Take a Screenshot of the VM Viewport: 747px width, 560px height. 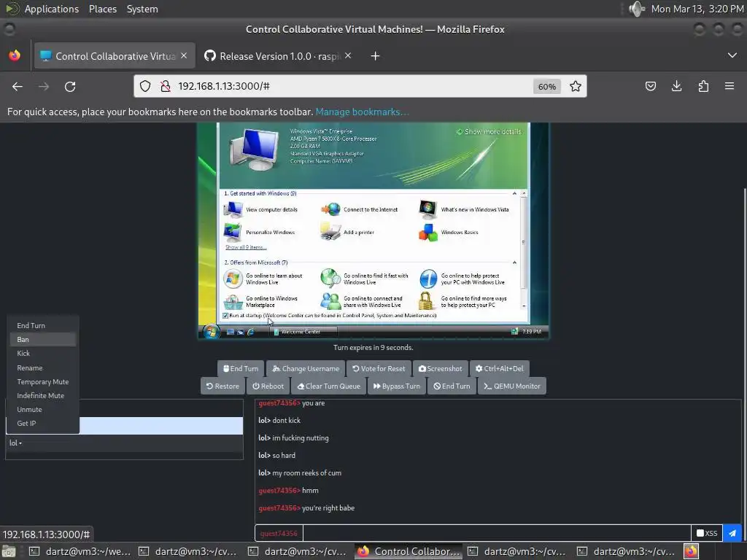440,368
